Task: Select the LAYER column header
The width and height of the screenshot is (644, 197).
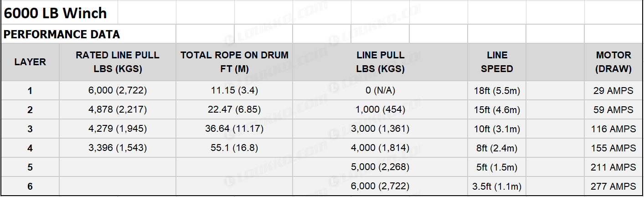Action: point(30,62)
